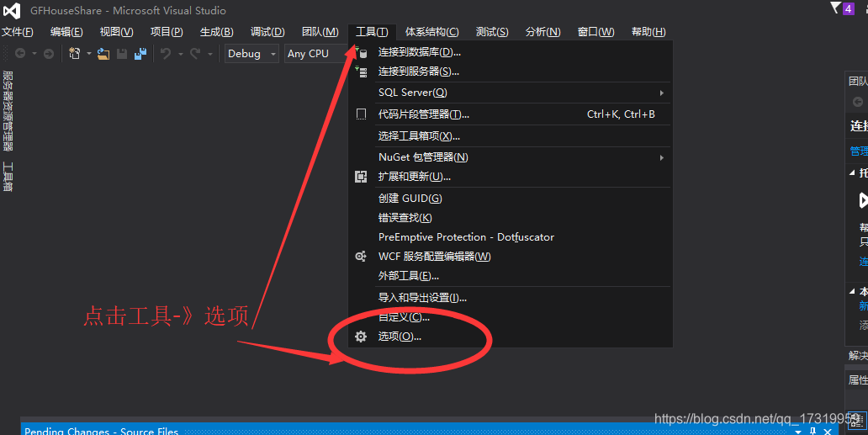Open the 视图(V) menu

(x=116, y=31)
